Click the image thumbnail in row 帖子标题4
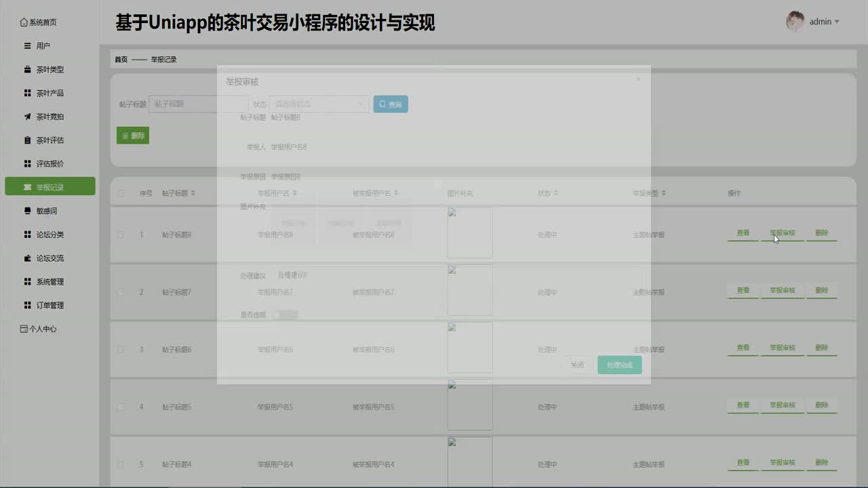The height and width of the screenshot is (488, 868). pos(470,462)
